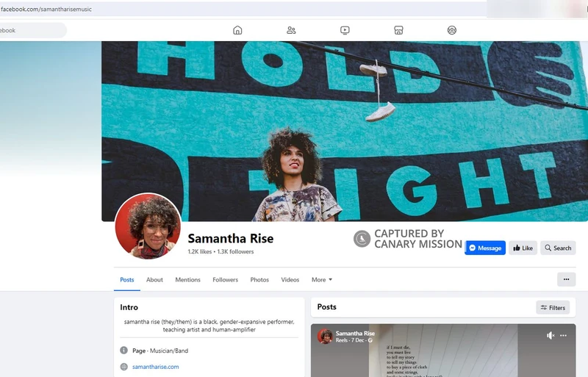588x377 pixels.
Task: Click the 1.2K likes count
Action: [200, 252]
